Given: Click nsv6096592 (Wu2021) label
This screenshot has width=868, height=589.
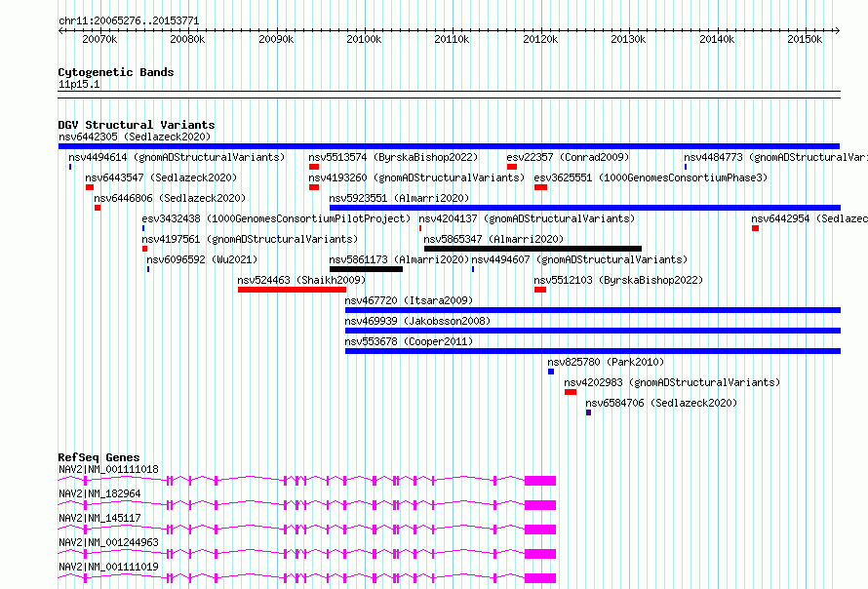Looking at the screenshot, I should click(202, 259).
